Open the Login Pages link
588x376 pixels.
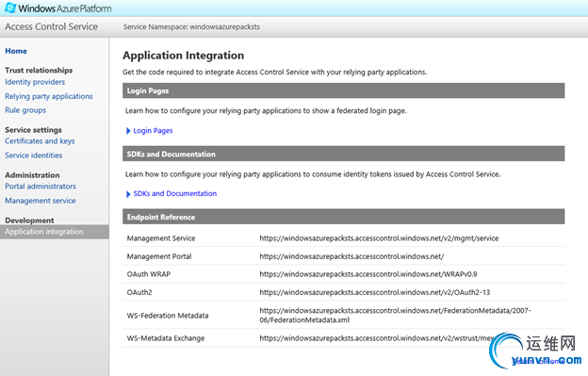point(153,131)
